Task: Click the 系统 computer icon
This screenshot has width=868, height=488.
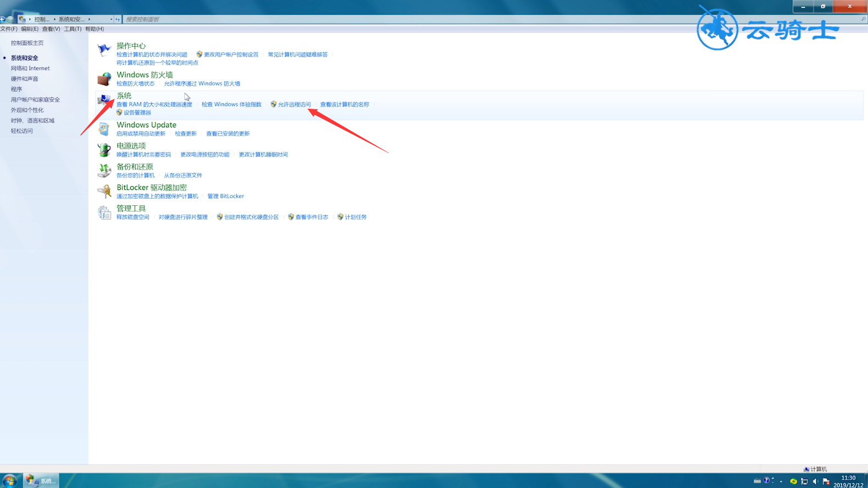Action: [x=104, y=100]
